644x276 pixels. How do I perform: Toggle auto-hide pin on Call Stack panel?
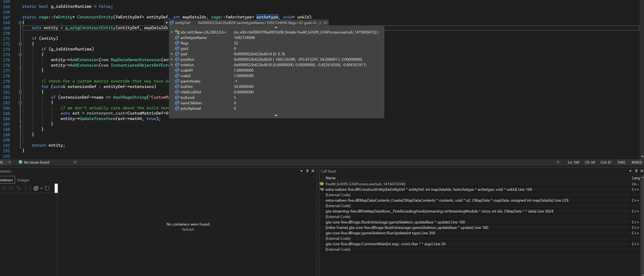click(636, 171)
